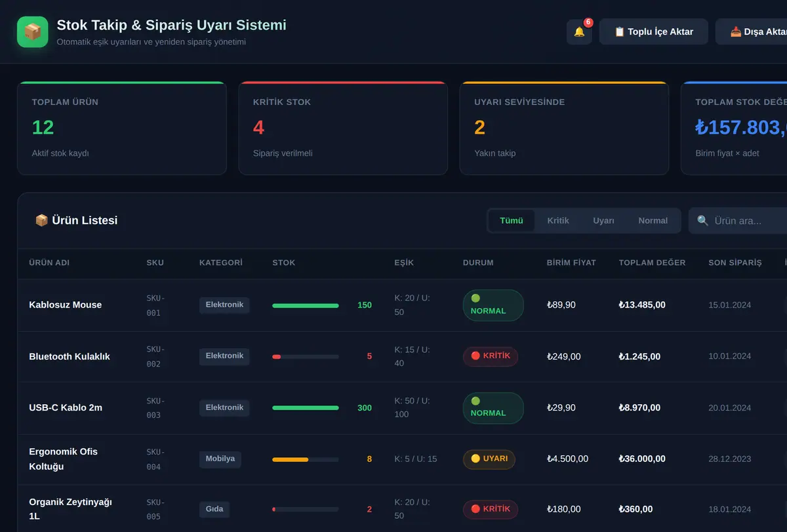Sort by Stok column header
Viewport: 787px width, 532px height.
coord(284,262)
